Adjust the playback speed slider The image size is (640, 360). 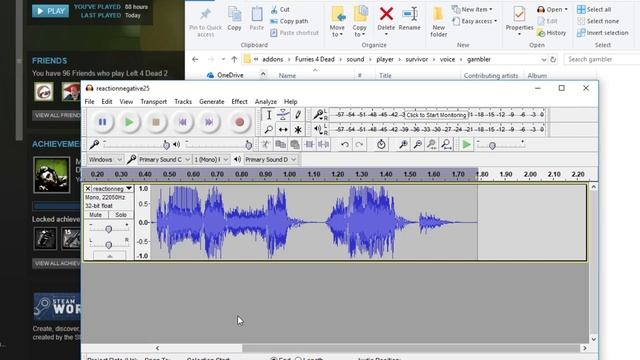pos(500,145)
